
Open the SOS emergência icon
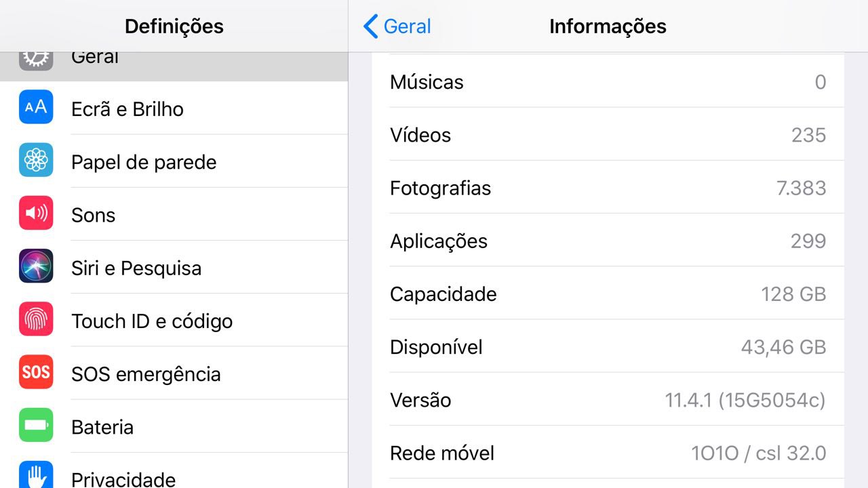pos(36,373)
